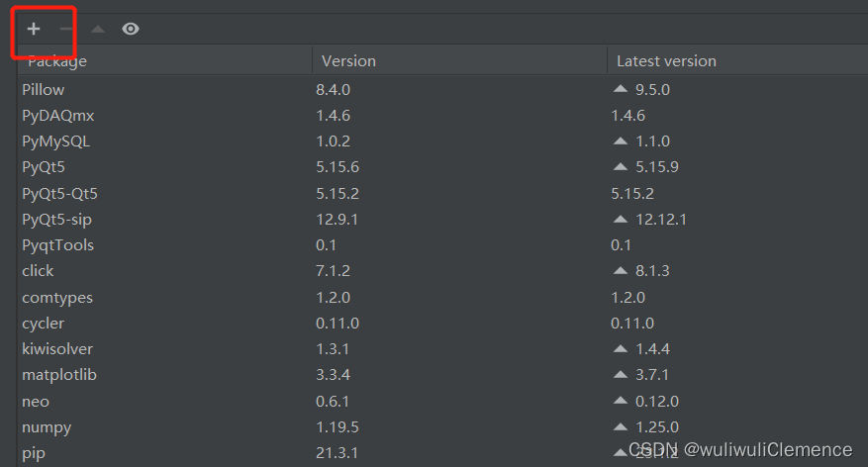The image size is (868, 467).
Task: Sort by the Latest version column header
Action: (737, 61)
